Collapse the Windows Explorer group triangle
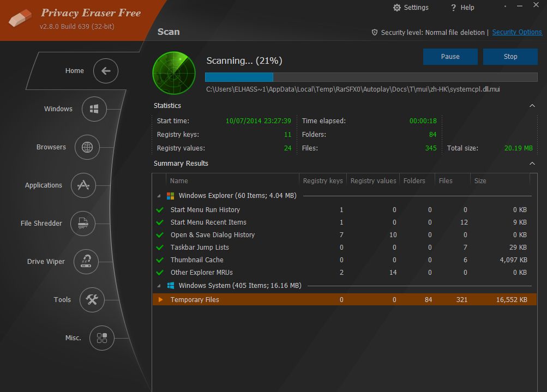 159,196
